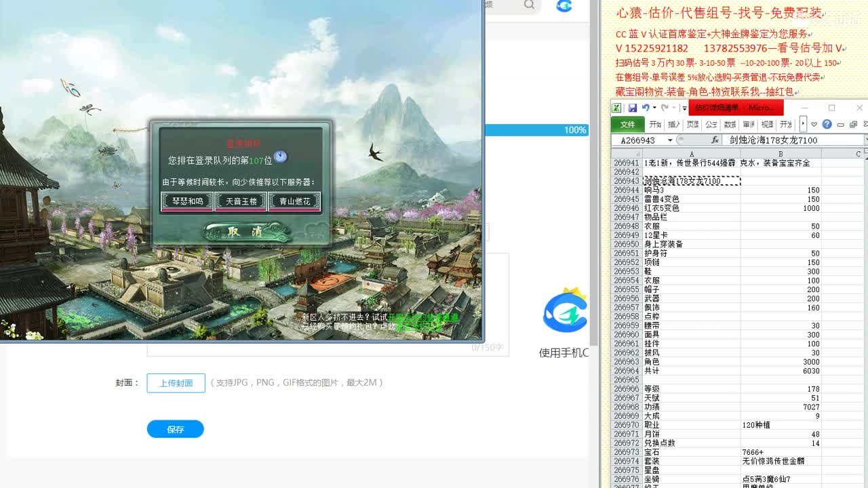Select cell 无价惊鸿传世金麟
This screenshot has height=488, width=868.
point(781,461)
